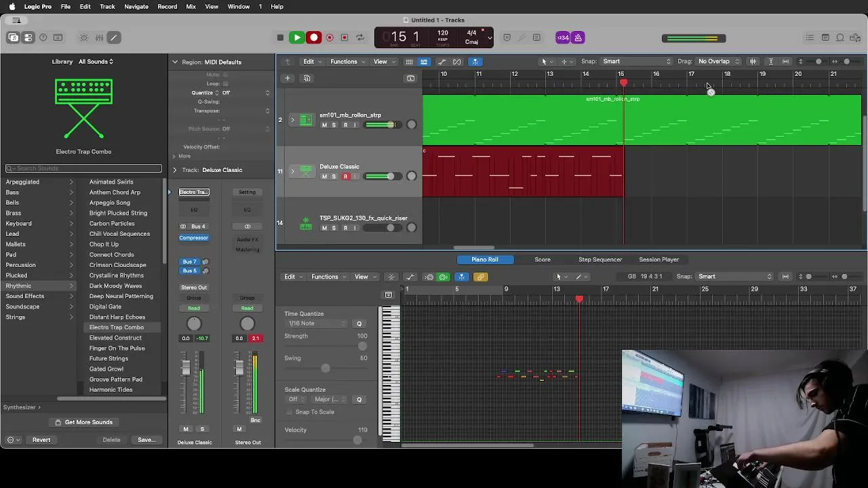The width and height of the screenshot is (868, 488).
Task: Select the Rhythmic category in Library
Action: coord(39,286)
